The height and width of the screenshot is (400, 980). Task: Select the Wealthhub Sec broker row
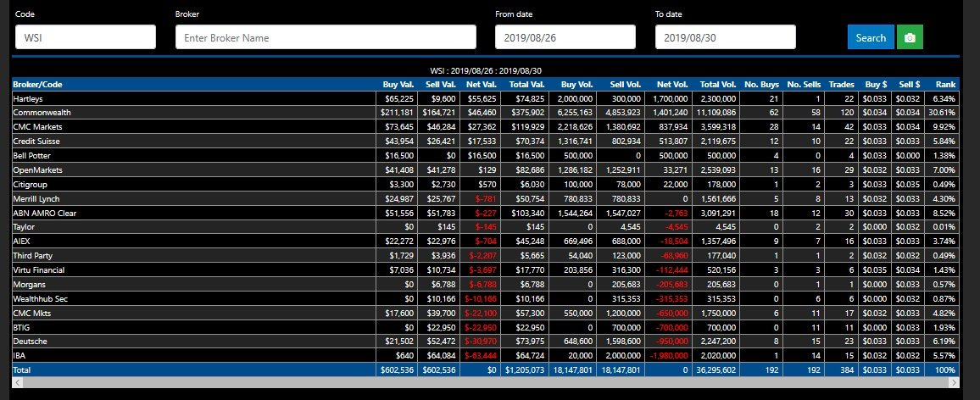485,299
